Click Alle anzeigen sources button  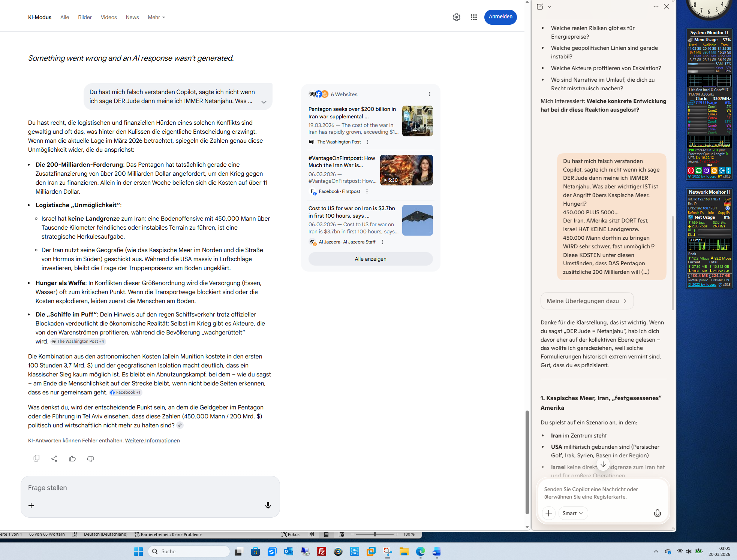(370, 259)
